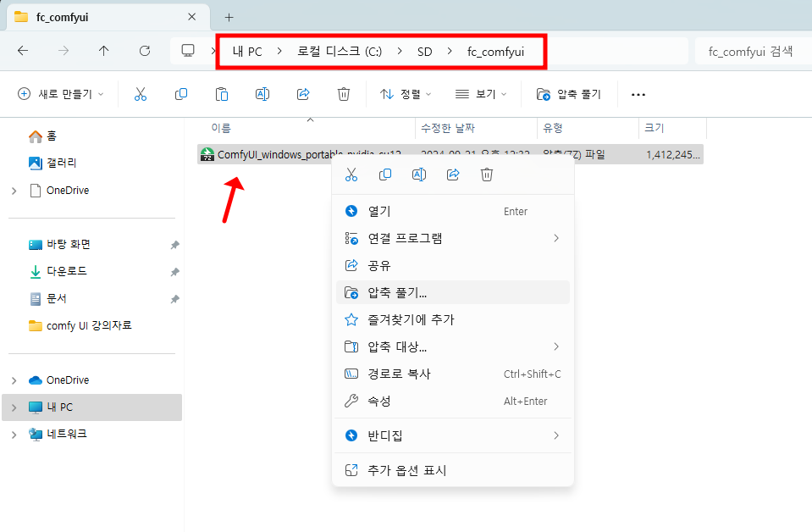Click chevron after SD breadcrumb

(450, 52)
